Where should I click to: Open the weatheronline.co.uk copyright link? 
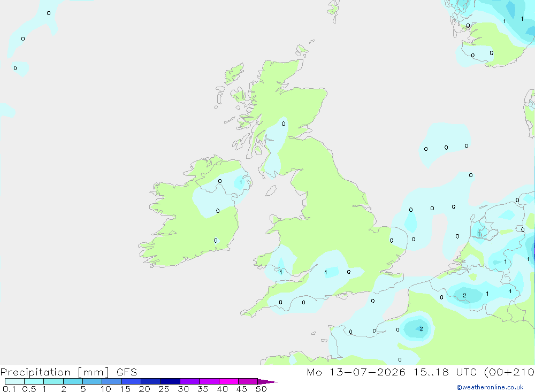[x=490, y=387]
